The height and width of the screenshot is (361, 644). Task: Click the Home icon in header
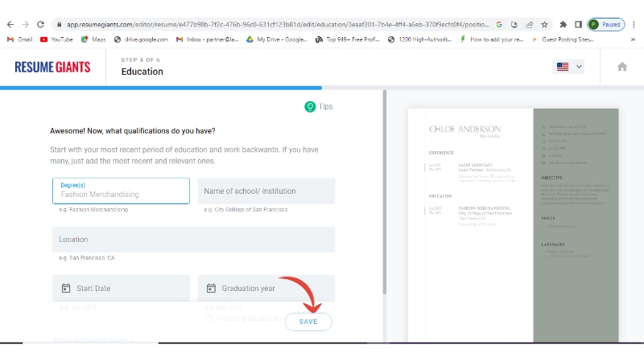pyautogui.click(x=621, y=67)
